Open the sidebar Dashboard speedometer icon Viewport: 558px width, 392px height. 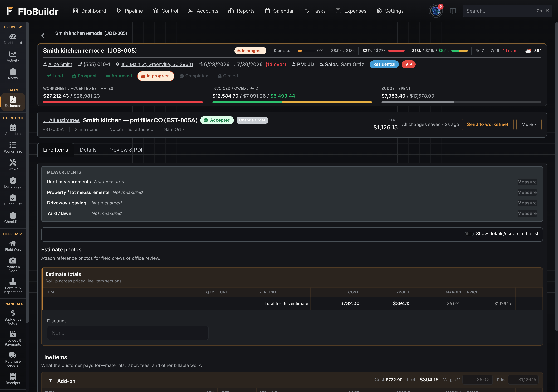13,37
